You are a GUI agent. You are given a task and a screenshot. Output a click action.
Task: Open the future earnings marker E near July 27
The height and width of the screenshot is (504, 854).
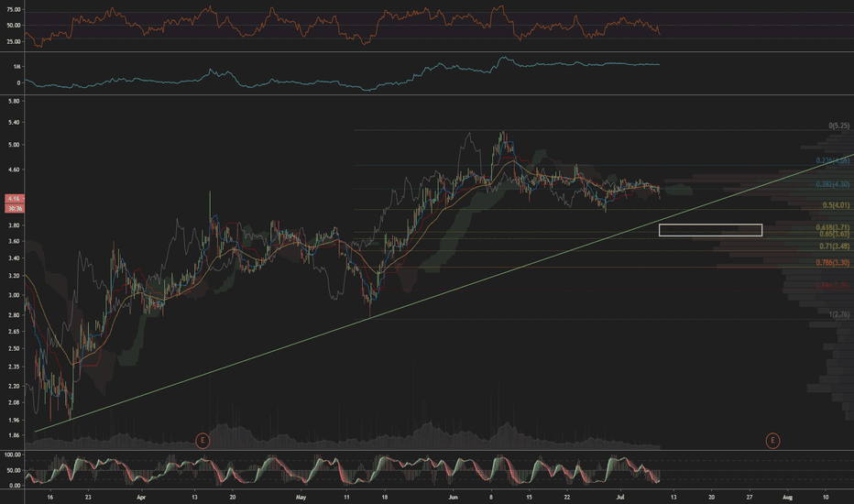(772, 440)
